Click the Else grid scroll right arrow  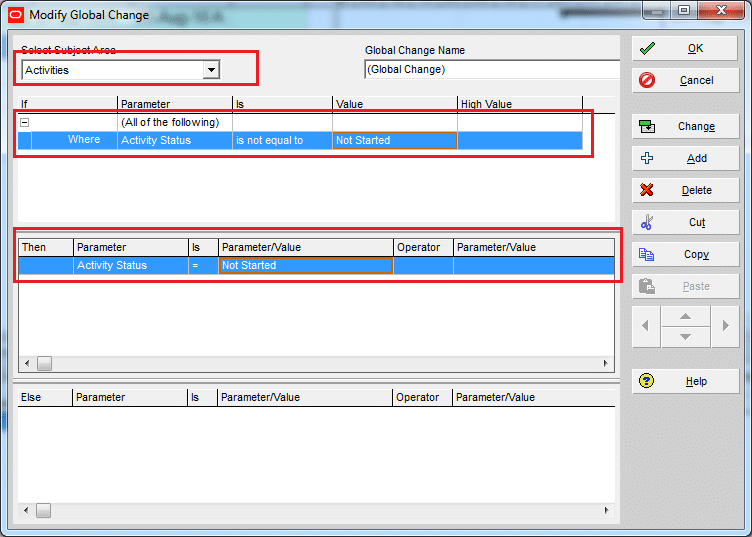(607, 510)
